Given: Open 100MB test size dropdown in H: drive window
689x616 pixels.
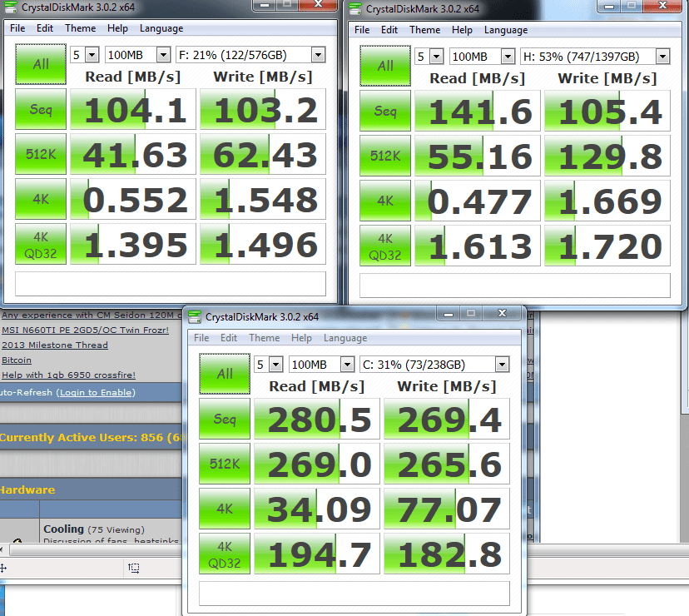Looking at the screenshot, I should tap(508, 57).
